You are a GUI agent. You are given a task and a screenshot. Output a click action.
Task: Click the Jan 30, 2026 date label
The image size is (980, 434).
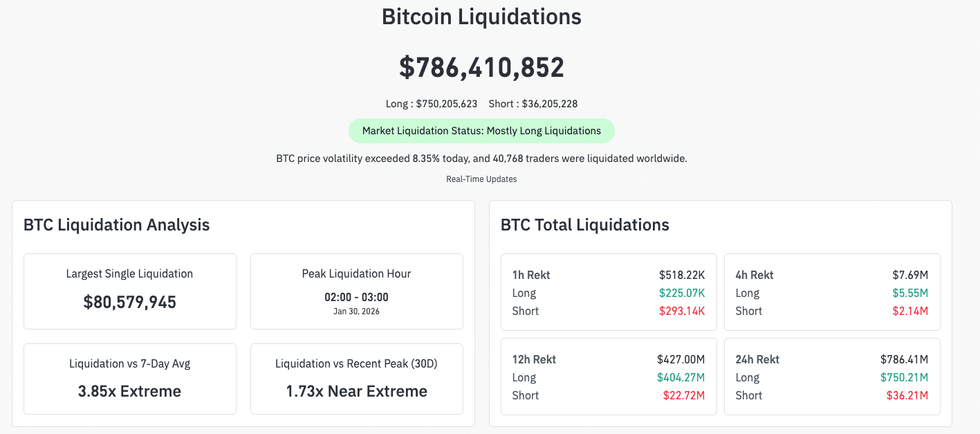356,311
